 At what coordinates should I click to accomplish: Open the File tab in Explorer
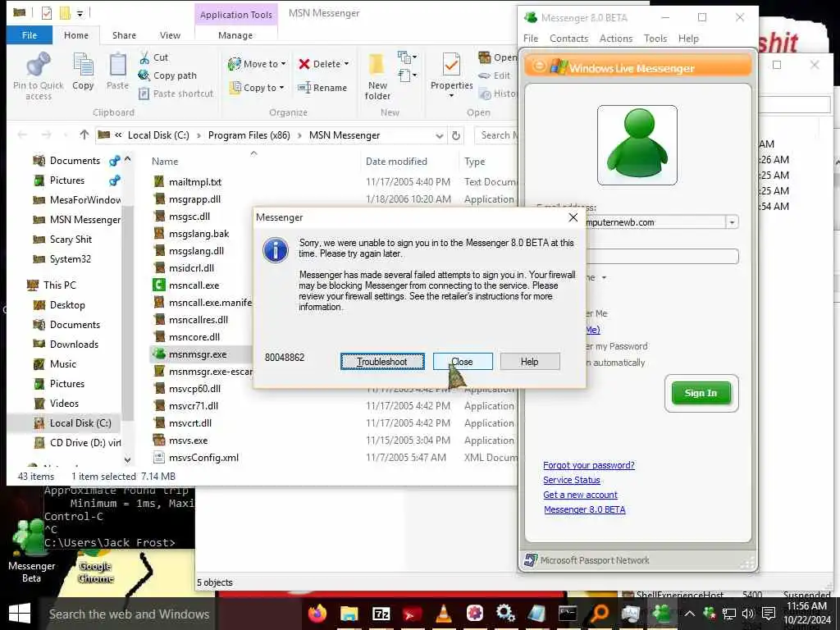(x=30, y=34)
